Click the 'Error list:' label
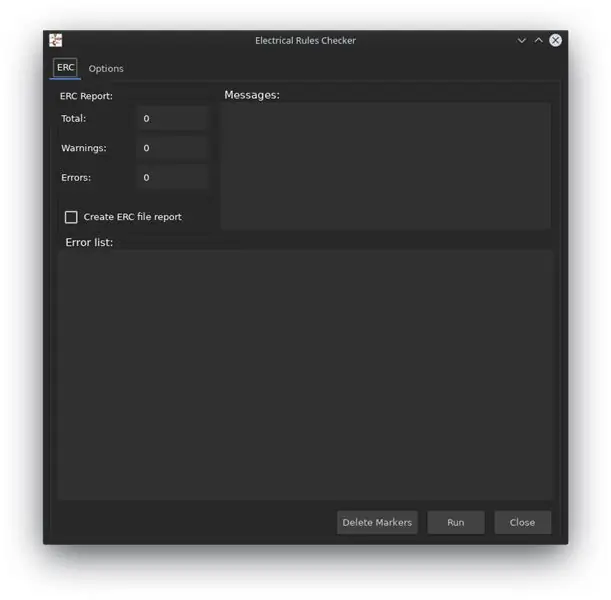 coord(89,242)
